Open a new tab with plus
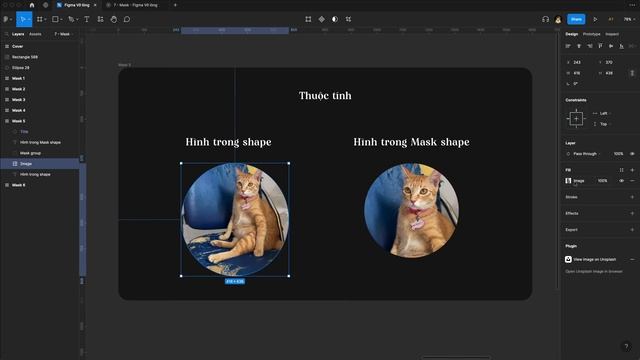 coord(176,5)
